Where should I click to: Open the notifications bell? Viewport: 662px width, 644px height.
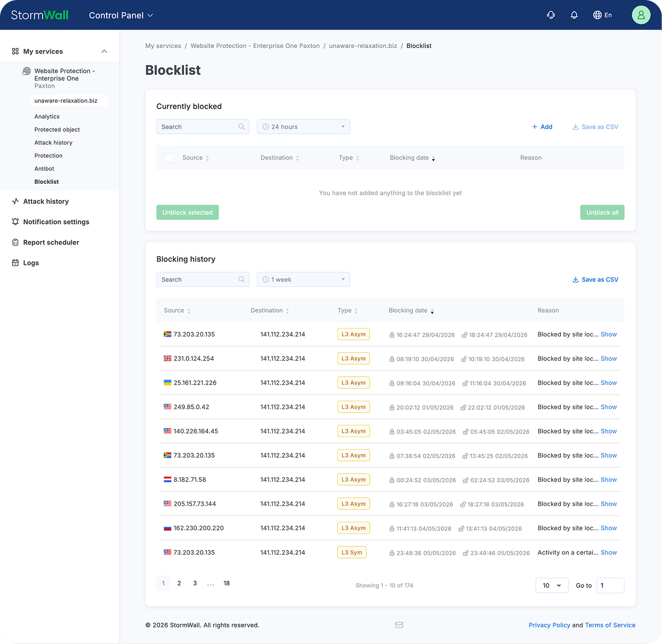click(574, 15)
